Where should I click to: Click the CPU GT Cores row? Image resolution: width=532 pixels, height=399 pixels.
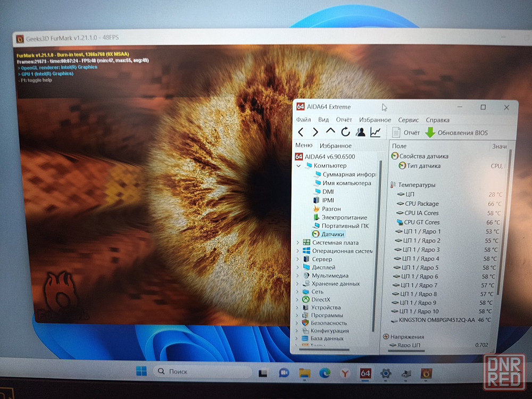coord(447,222)
